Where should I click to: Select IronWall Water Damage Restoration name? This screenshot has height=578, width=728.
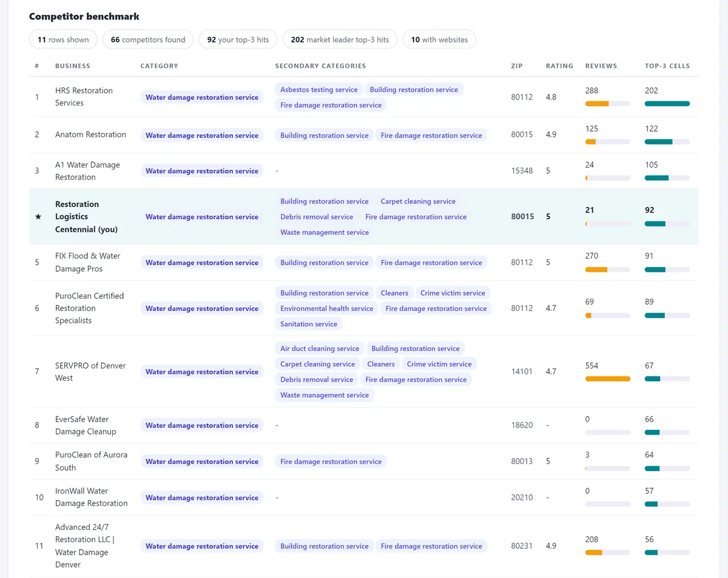tap(91, 497)
